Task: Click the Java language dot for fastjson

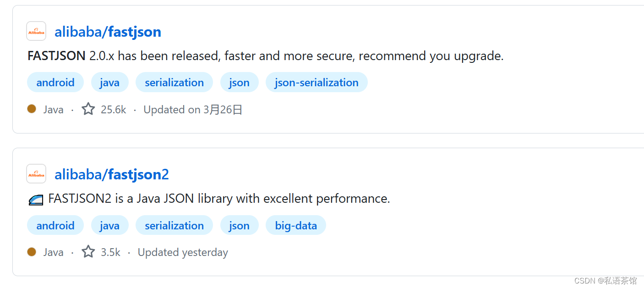Action: pos(31,109)
